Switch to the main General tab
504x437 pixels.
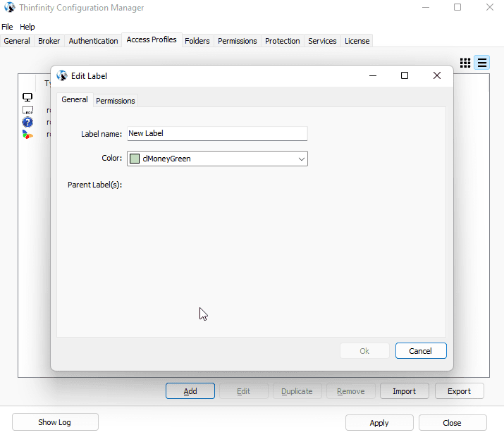click(17, 41)
